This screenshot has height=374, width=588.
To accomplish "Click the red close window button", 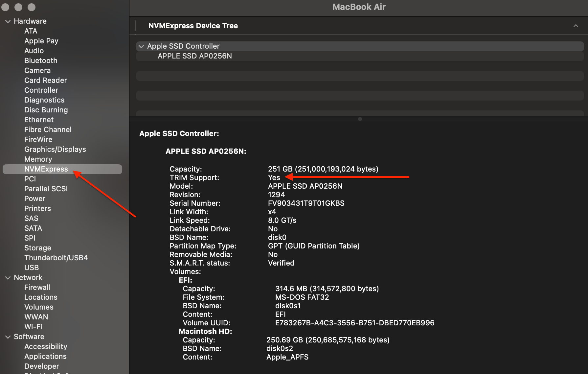I will pos(5,7).
